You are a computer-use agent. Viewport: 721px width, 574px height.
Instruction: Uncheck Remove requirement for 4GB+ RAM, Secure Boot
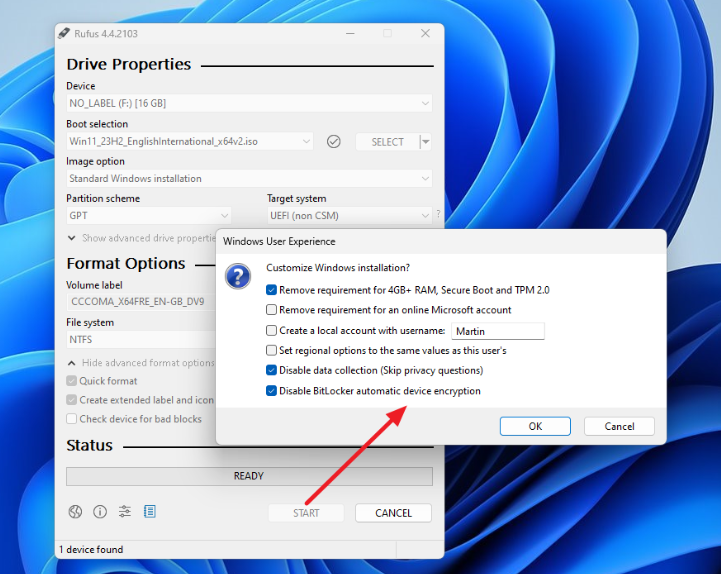[x=271, y=290]
